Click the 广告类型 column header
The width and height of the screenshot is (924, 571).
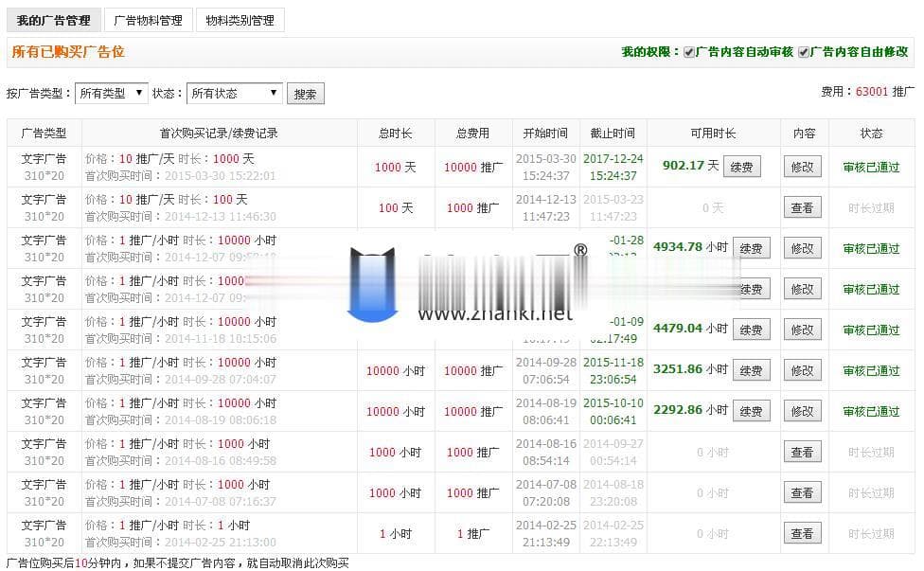[x=44, y=134]
